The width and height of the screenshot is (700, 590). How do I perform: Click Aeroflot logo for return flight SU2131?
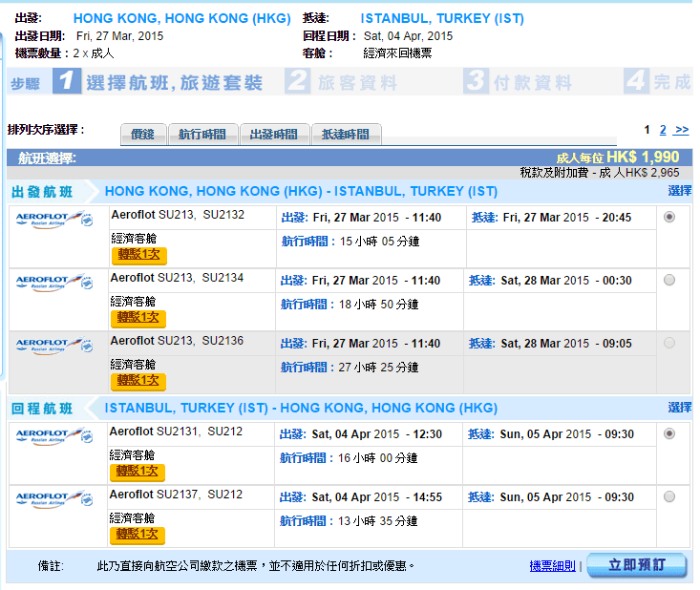point(54,436)
